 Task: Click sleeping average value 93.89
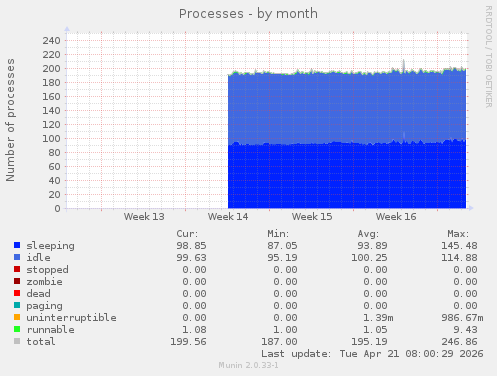click(372, 246)
